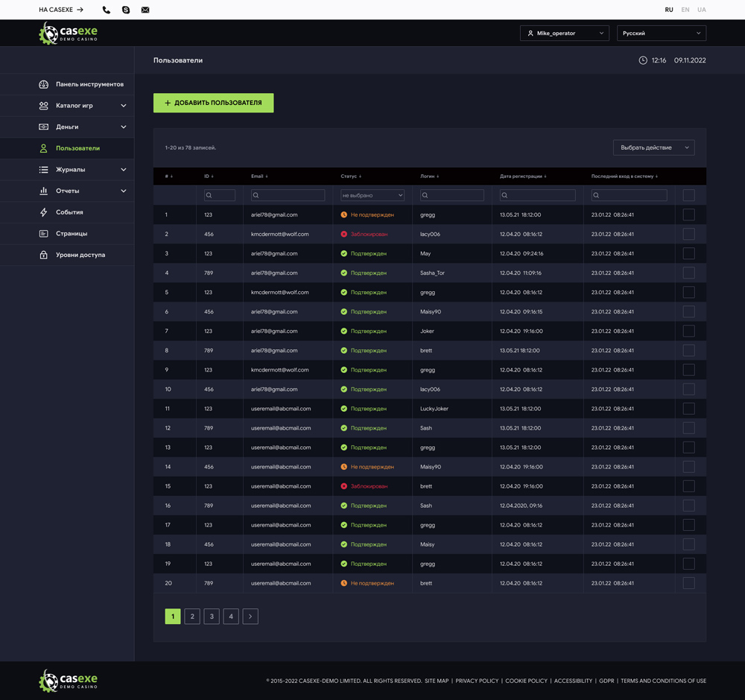Click the Логин filter search field
Screen dimensions: 745x700
pos(452,195)
